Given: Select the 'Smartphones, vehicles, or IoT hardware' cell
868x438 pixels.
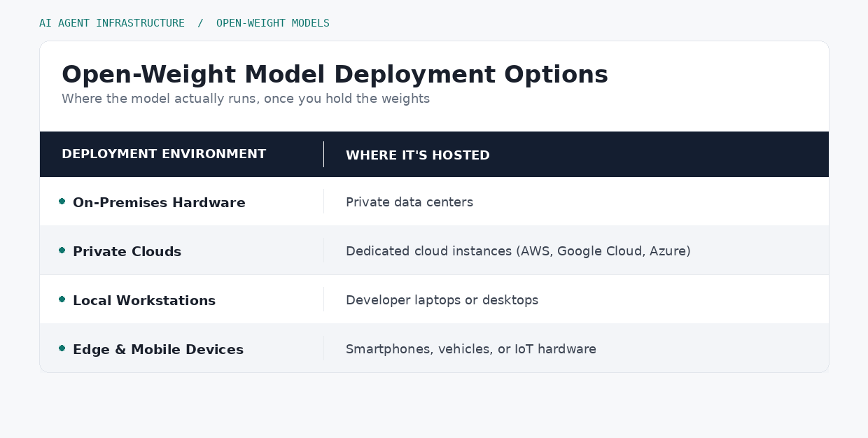Looking at the screenshot, I should [471, 349].
